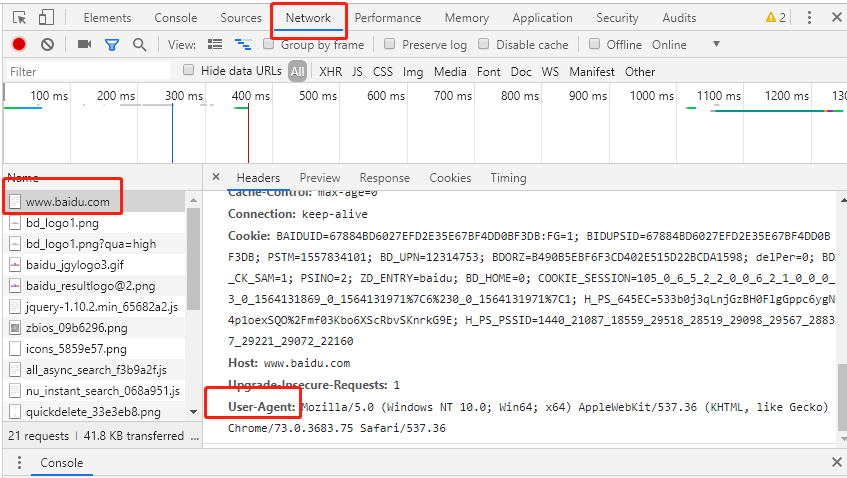Open the Memory tab
The height and width of the screenshot is (478, 847).
pos(467,18)
